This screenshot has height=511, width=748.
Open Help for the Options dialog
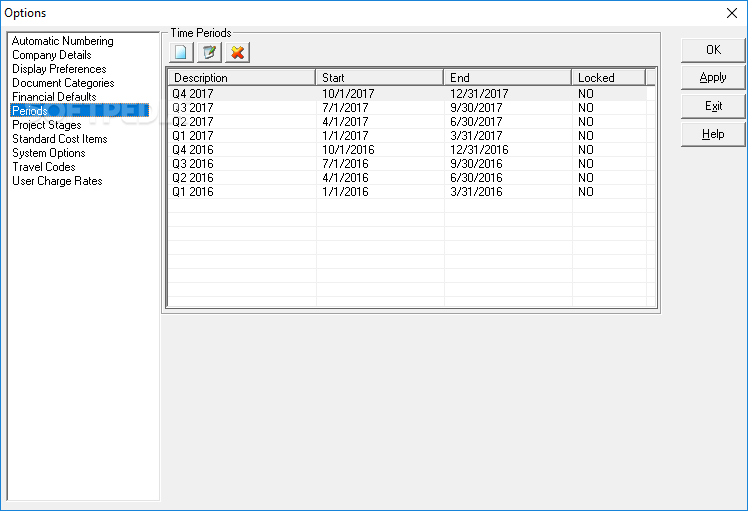(x=713, y=134)
